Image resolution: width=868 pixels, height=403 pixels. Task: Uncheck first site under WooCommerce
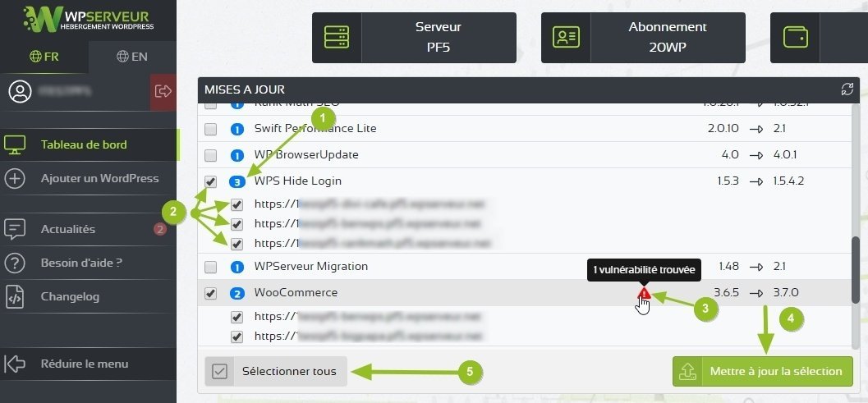click(237, 317)
